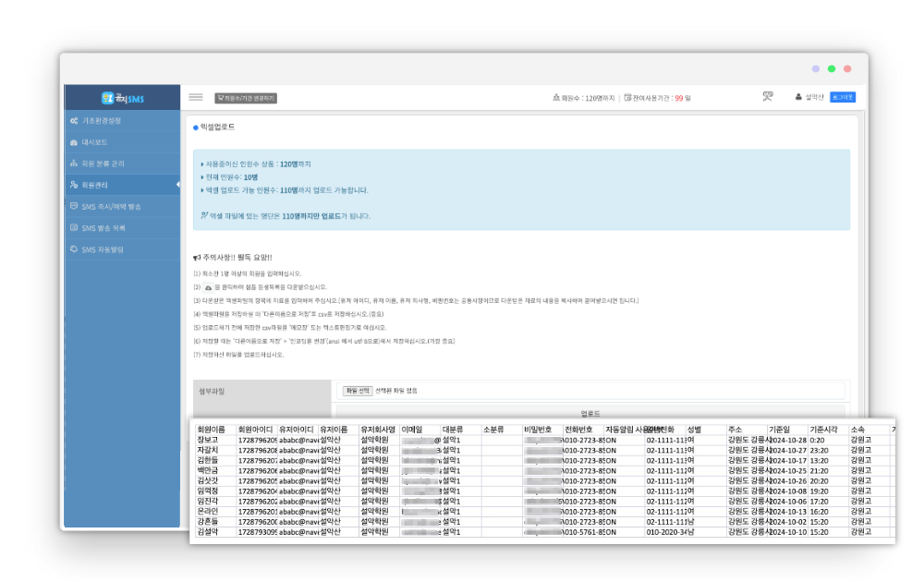Open 회원 분류 관리 menu item
Viewport: 924px width, 582px height.
tap(103, 164)
